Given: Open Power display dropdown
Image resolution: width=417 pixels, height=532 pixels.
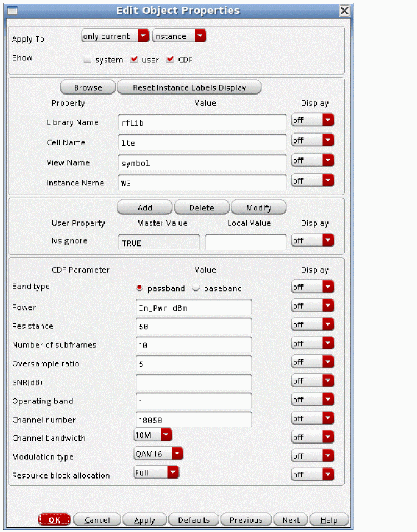Looking at the screenshot, I should [x=312, y=306].
